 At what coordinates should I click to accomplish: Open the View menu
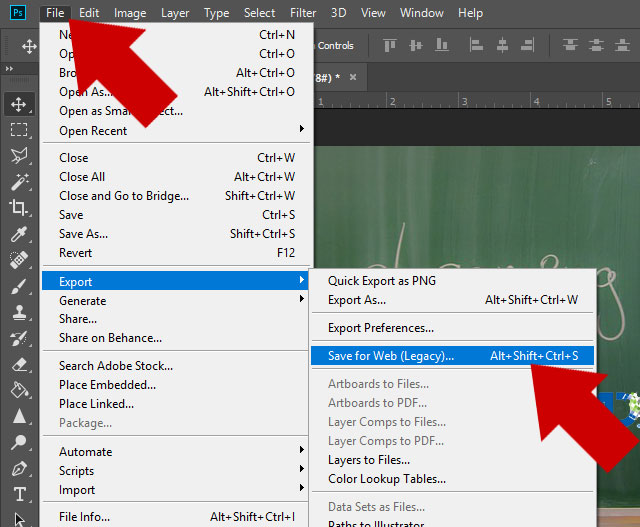click(x=373, y=13)
